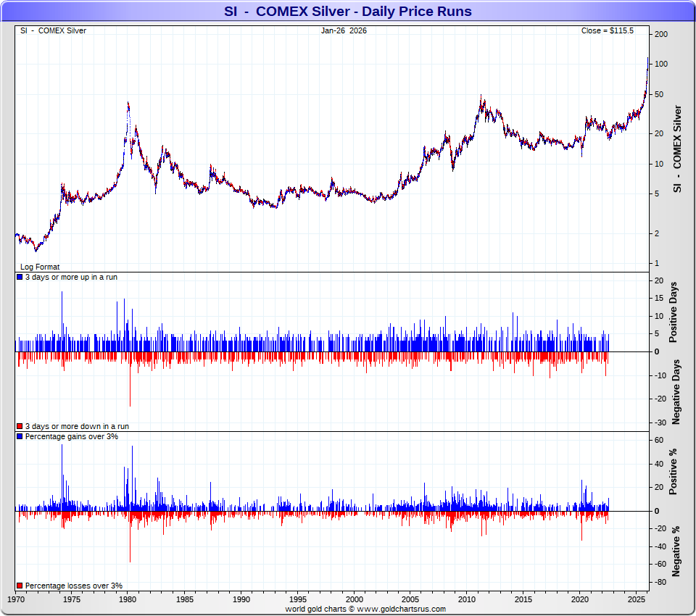Select the Negative Days axis title
Image resolution: width=696 pixels, height=616 pixels.
pyautogui.click(x=675, y=391)
